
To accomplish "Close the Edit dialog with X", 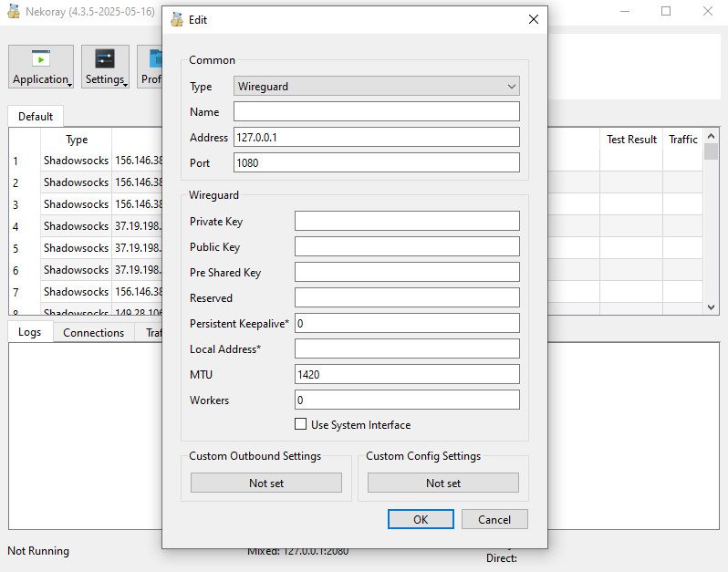I will [x=533, y=19].
